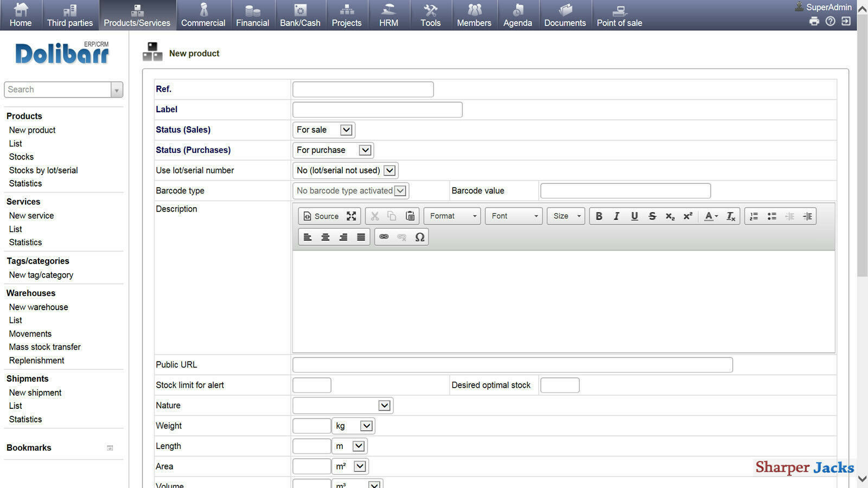
Task: Click Mass stock transfer link
Action: [45, 347]
